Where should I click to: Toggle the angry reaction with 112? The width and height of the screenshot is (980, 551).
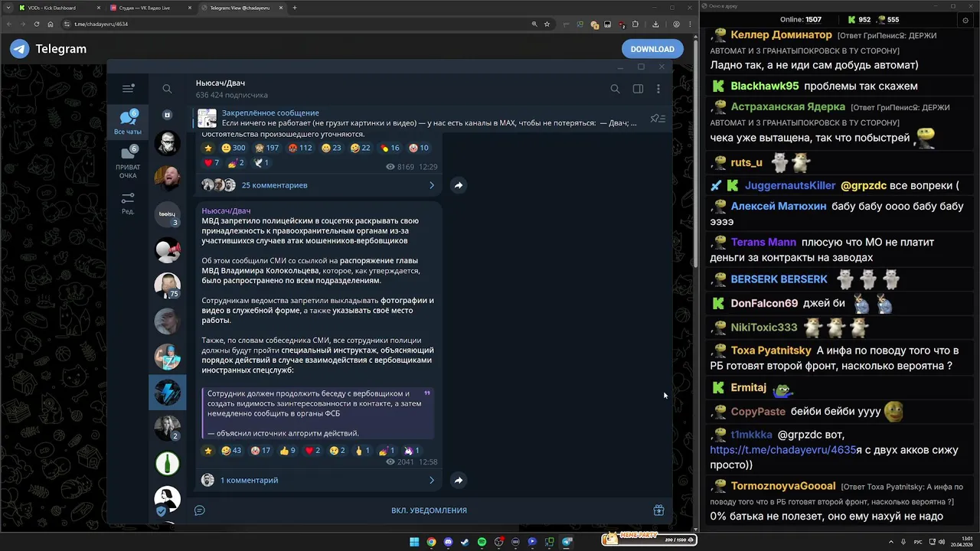(300, 148)
